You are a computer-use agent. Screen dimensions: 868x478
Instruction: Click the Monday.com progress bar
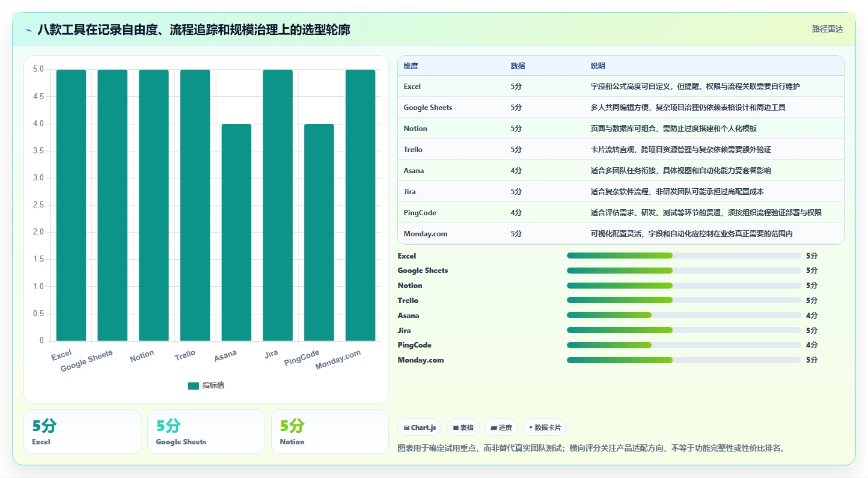684,360
